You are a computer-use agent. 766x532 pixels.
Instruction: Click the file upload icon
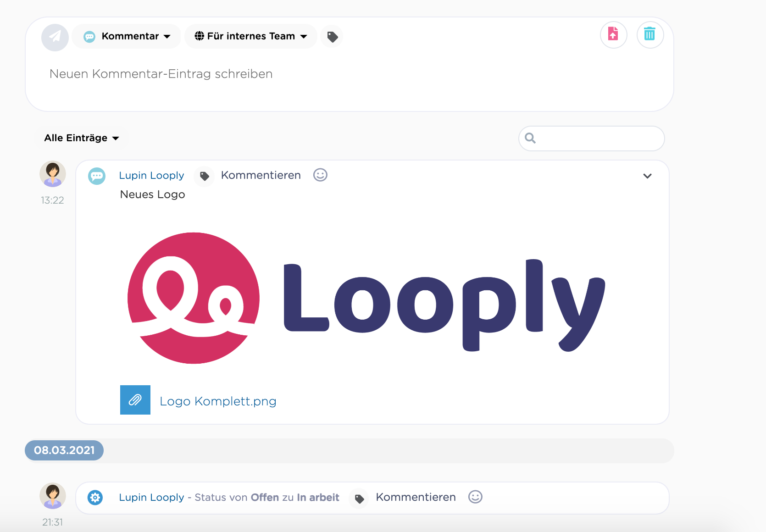point(613,34)
